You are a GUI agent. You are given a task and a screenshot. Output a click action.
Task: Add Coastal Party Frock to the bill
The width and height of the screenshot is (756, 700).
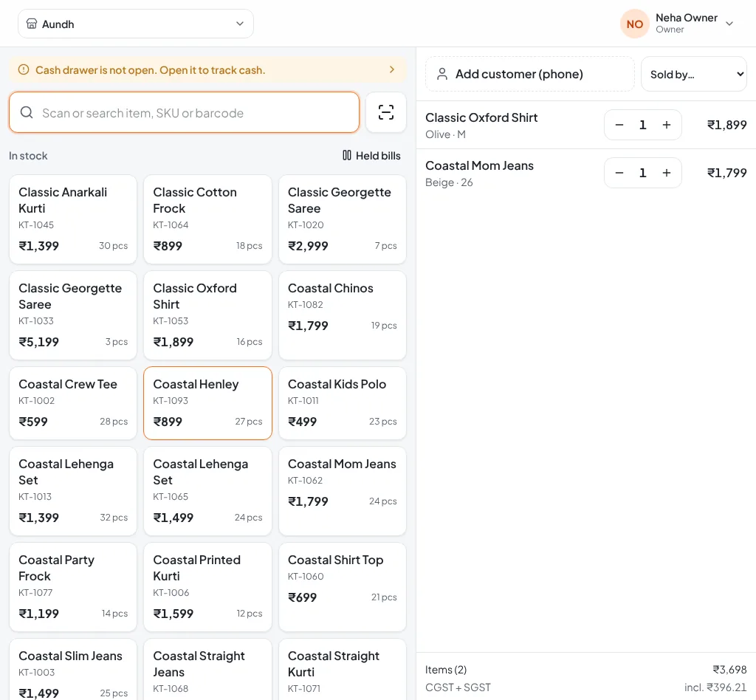point(73,587)
